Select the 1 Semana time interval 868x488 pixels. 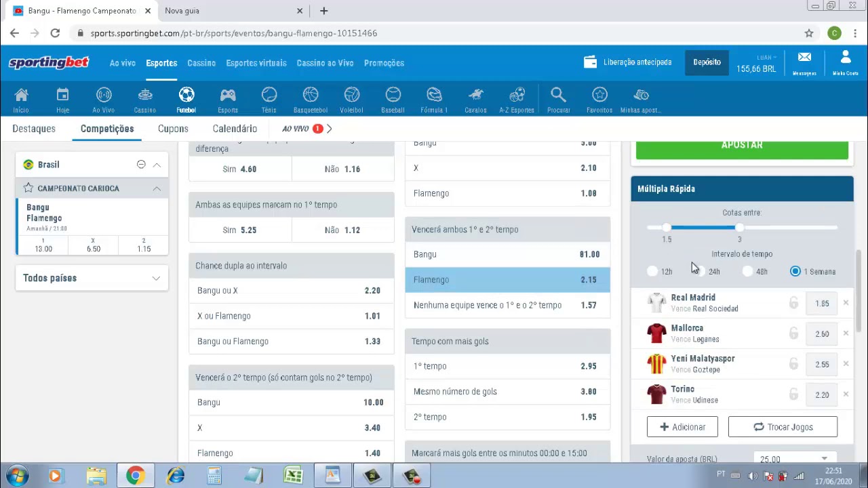click(795, 272)
